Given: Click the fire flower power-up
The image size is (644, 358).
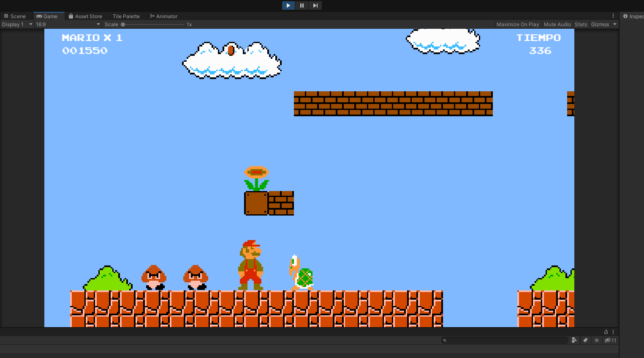Looking at the screenshot, I should coord(256,179).
